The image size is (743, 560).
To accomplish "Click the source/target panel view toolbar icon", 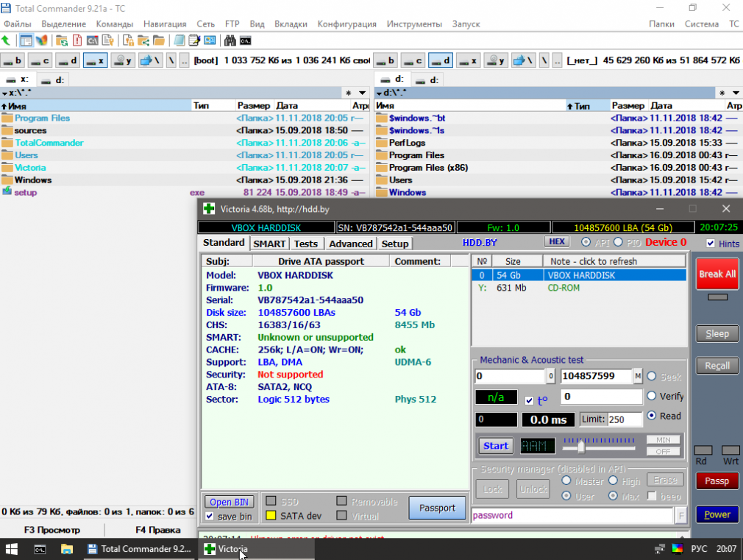I will tap(26, 40).
